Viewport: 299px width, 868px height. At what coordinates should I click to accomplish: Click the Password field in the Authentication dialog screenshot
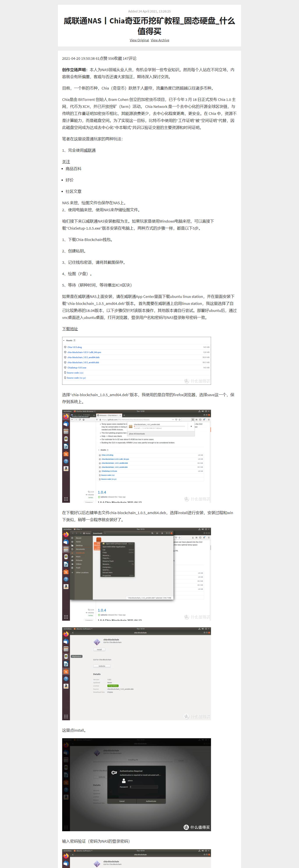pyautogui.click(x=144, y=787)
